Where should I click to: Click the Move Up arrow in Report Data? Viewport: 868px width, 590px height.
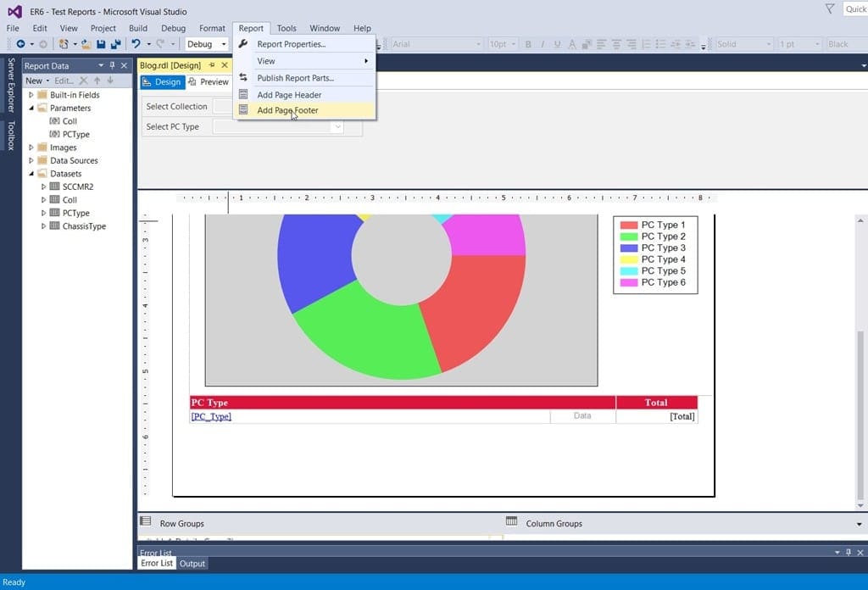(97, 81)
